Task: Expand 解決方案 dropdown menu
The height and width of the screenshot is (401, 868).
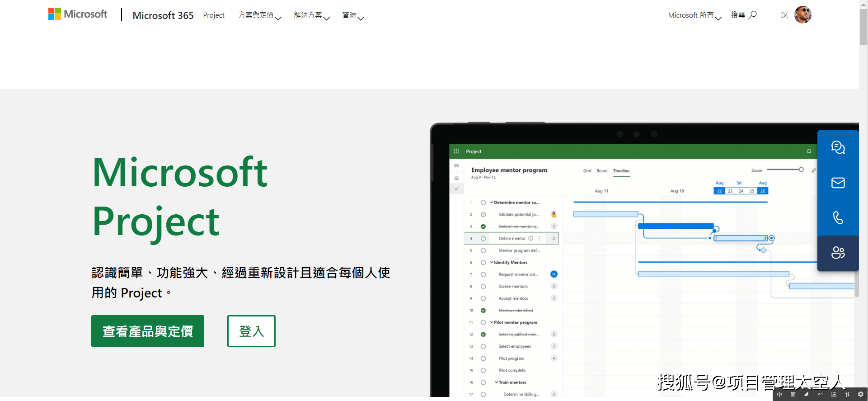Action: [x=312, y=15]
